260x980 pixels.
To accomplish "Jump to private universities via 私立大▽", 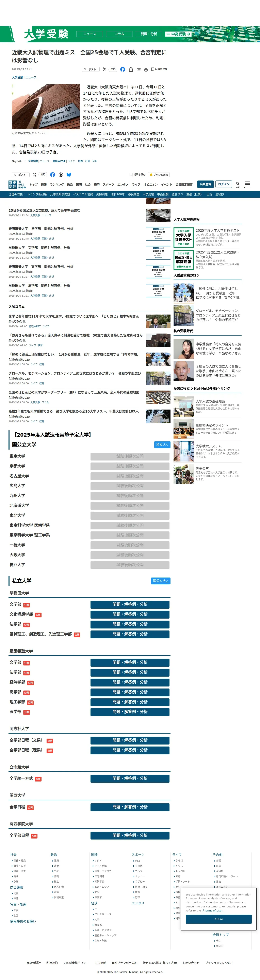I will pyautogui.click(x=162, y=445).
